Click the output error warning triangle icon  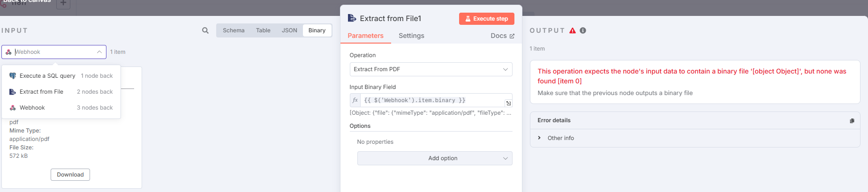[572, 30]
